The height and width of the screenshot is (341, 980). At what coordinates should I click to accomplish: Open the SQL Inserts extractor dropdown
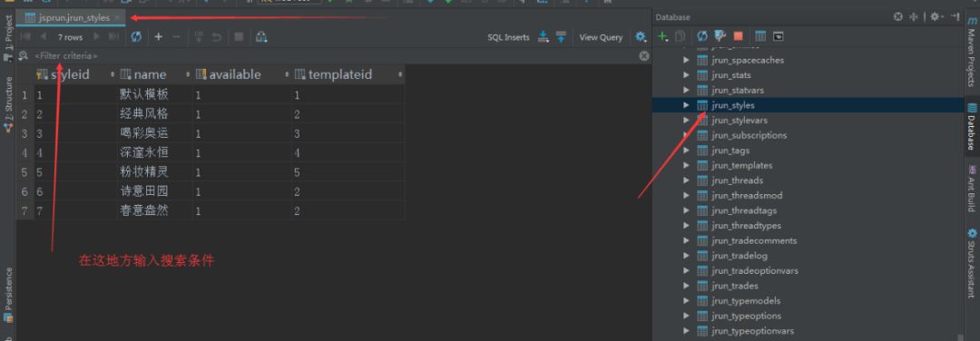(x=508, y=37)
